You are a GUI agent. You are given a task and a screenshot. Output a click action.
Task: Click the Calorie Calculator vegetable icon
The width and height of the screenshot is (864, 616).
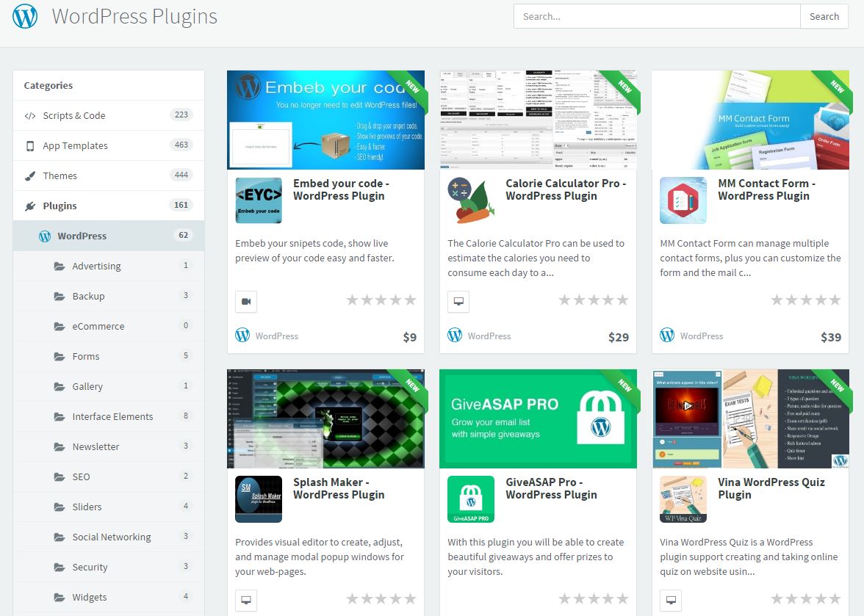(470, 200)
